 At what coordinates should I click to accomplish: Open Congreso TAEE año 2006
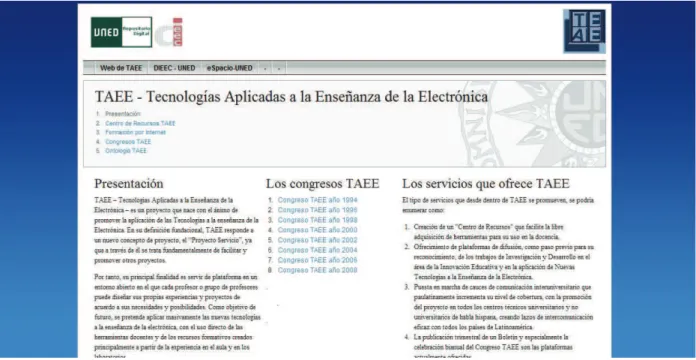click(x=317, y=260)
